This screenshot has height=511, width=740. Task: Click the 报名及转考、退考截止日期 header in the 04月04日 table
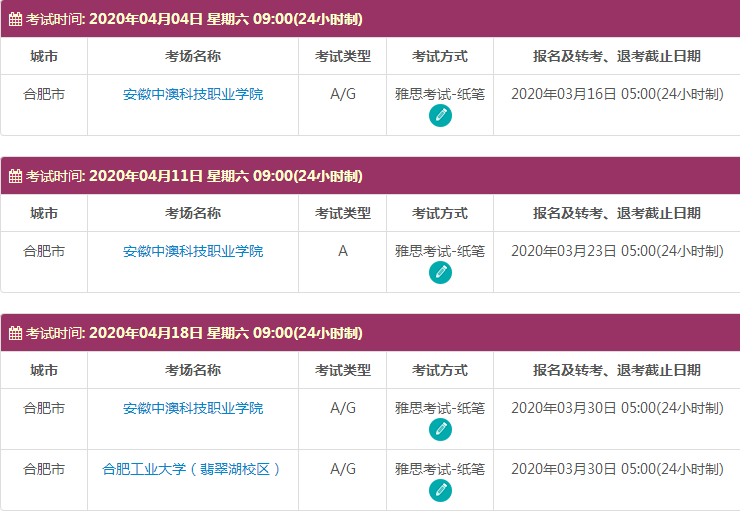tap(617, 56)
